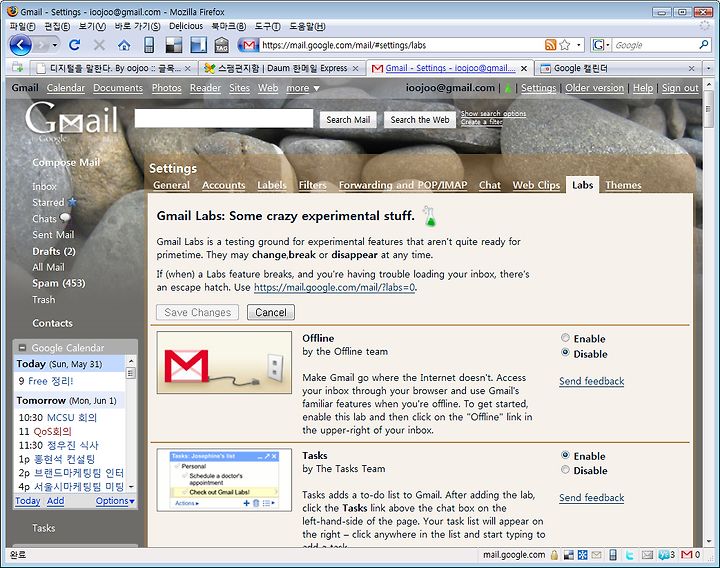Click the Cancel button
The width and height of the screenshot is (720, 568).
point(271,312)
